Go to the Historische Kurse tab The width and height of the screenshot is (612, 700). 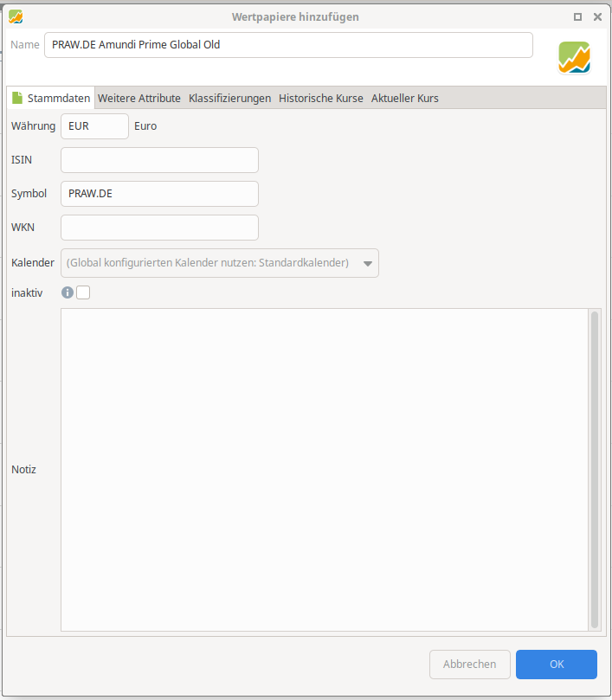coord(320,99)
